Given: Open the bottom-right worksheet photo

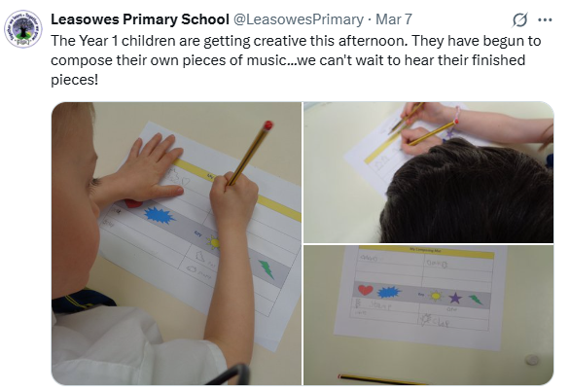Looking at the screenshot, I should [x=429, y=315].
